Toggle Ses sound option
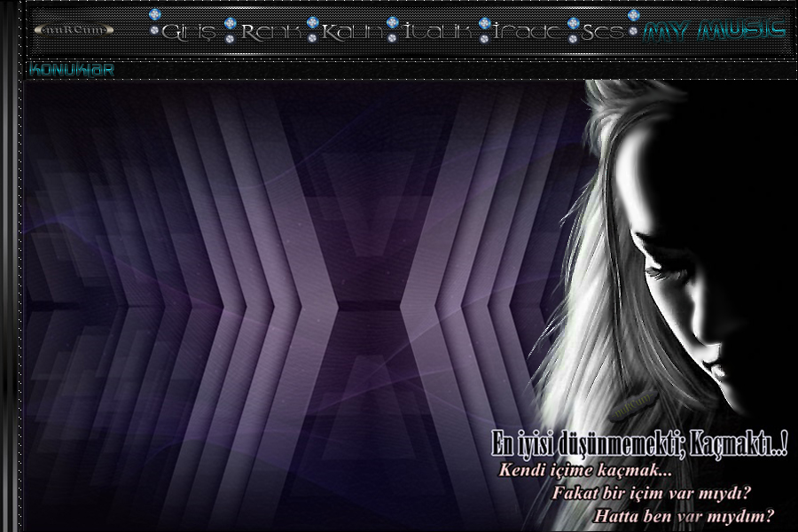The image size is (798, 532). point(604,33)
